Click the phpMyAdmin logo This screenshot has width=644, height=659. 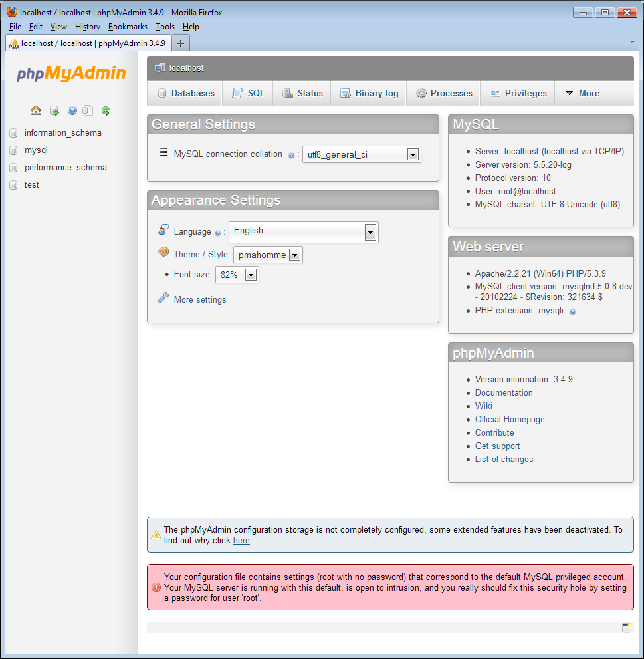71,73
